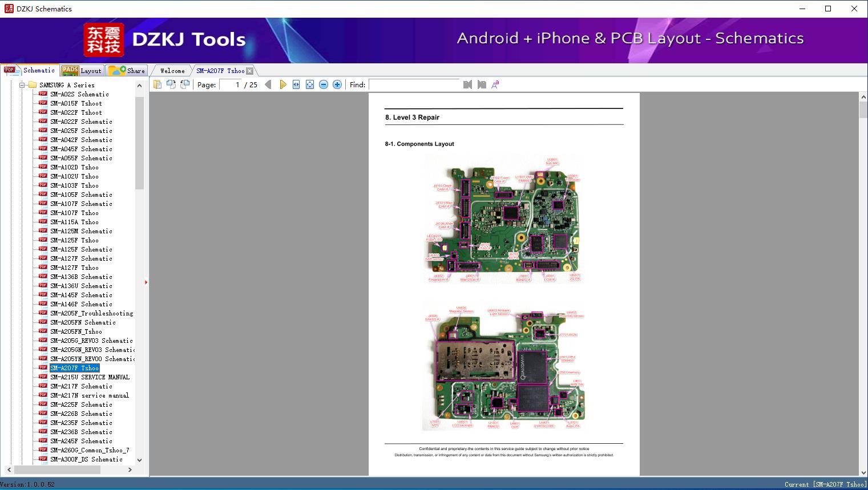The image size is (868, 490).
Task: Switch to the Schematic tab
Action: click(30, 70)
